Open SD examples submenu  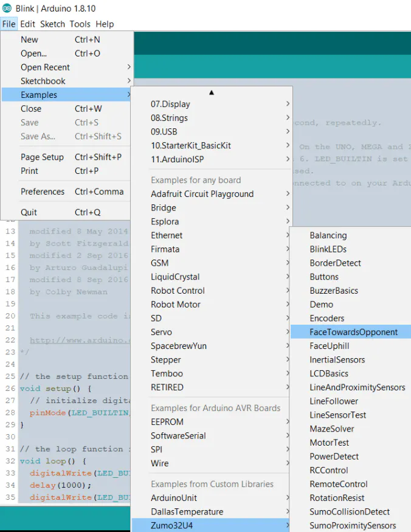click(211, 318)
